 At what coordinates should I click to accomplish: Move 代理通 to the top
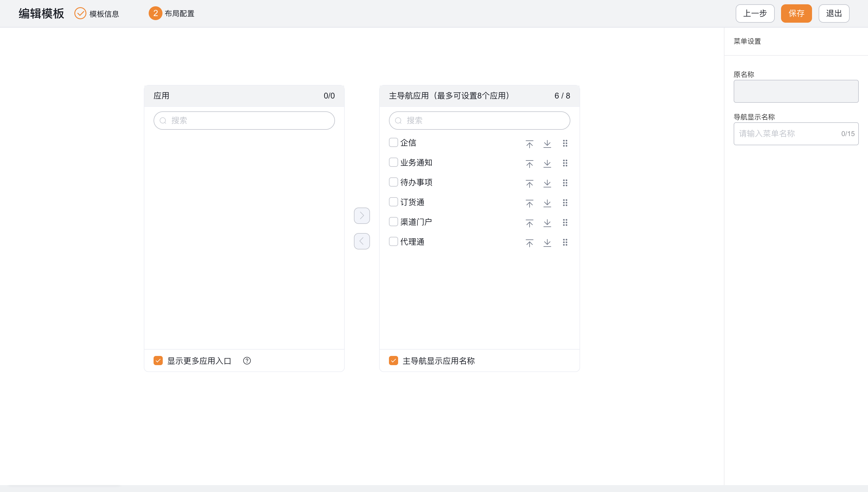529,243
